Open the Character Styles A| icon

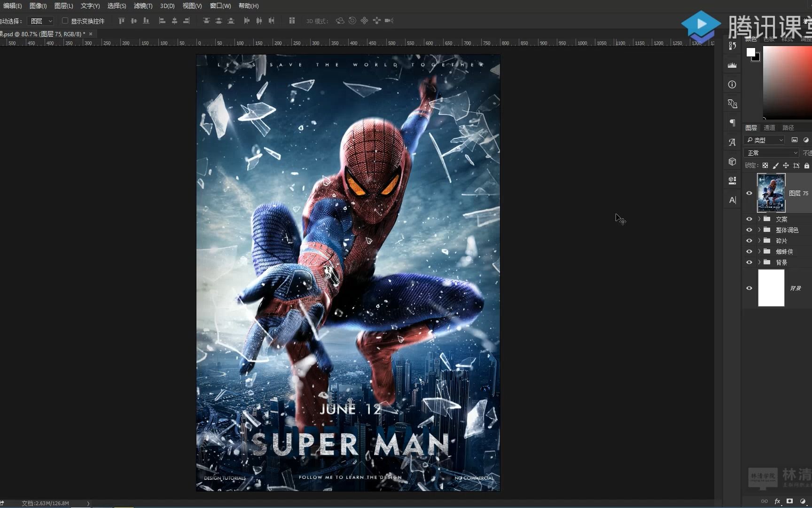(x=732, y=200)
